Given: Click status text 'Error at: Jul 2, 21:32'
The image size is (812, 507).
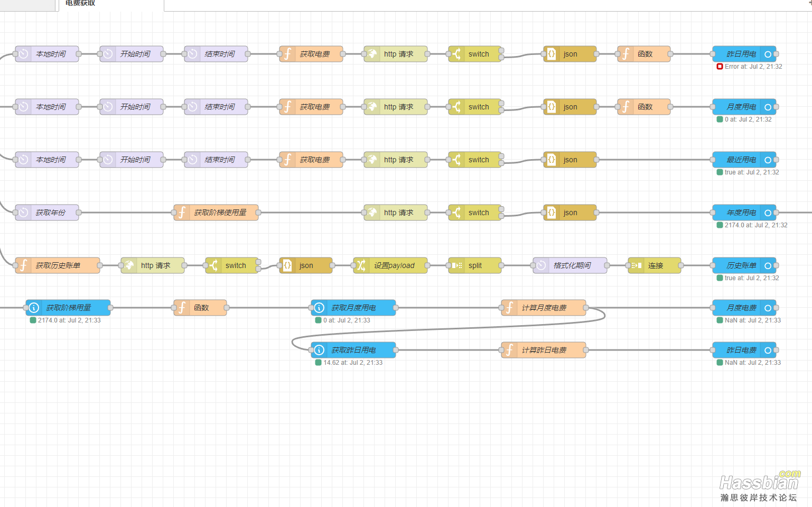Looking at the screenshot, I should 753,67.
